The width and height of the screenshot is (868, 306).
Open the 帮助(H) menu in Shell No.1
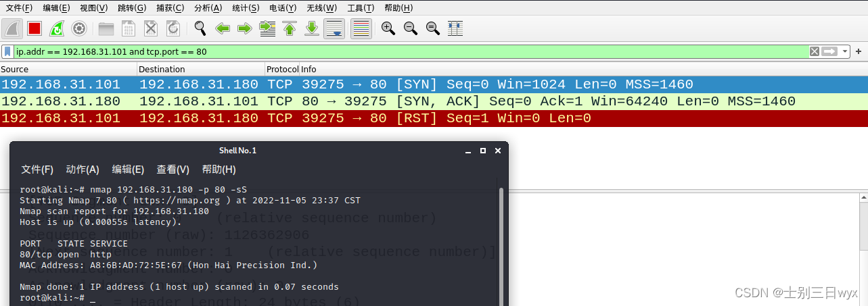pyautogui.click(x=219, y=170)
